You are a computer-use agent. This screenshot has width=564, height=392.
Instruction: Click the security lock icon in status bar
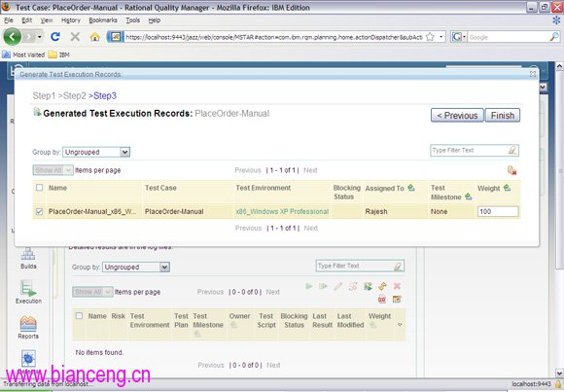coord(558,384)
